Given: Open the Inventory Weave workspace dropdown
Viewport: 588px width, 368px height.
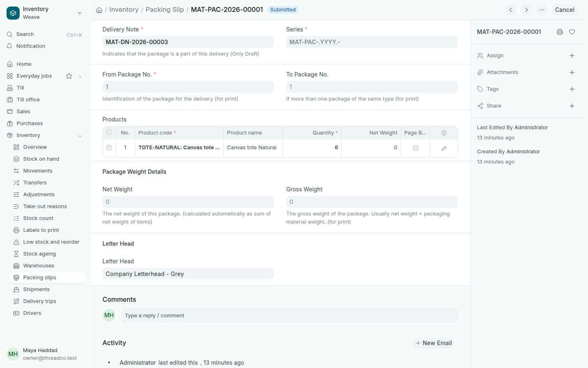Looking at the screenshot, I should click(x=80, y=13).
